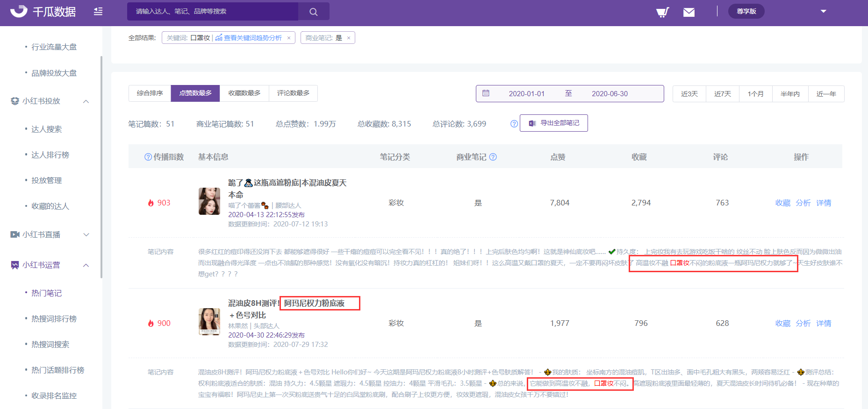Click 详情 for the 1,977 likes note
The height and width of the screenshot is (409, 868).
824,323
